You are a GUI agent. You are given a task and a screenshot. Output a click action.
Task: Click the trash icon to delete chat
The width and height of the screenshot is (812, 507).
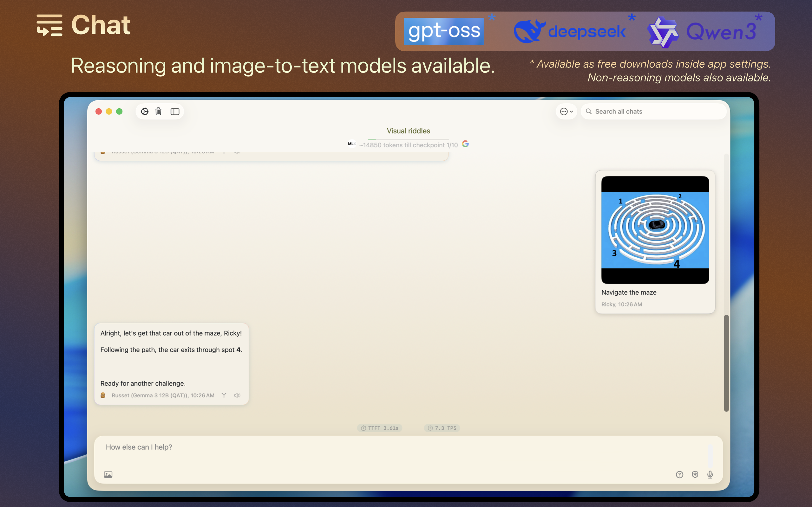click(158, 111)
